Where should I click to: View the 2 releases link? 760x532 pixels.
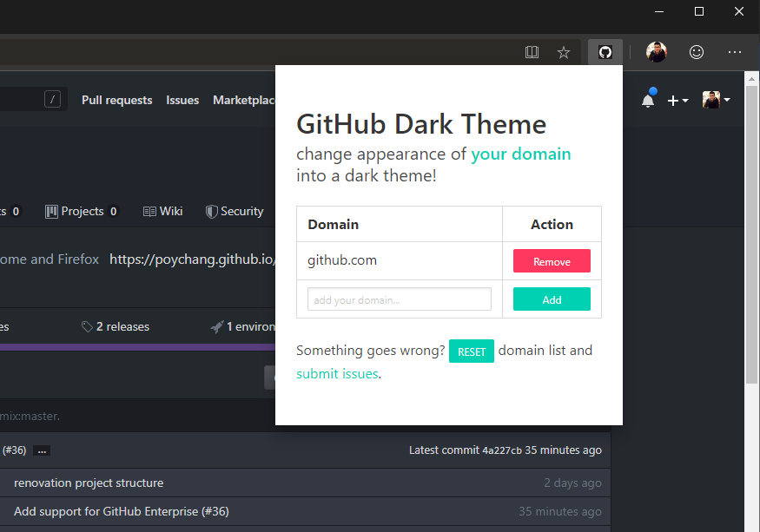pyautogui.click(x=116, y=326)
